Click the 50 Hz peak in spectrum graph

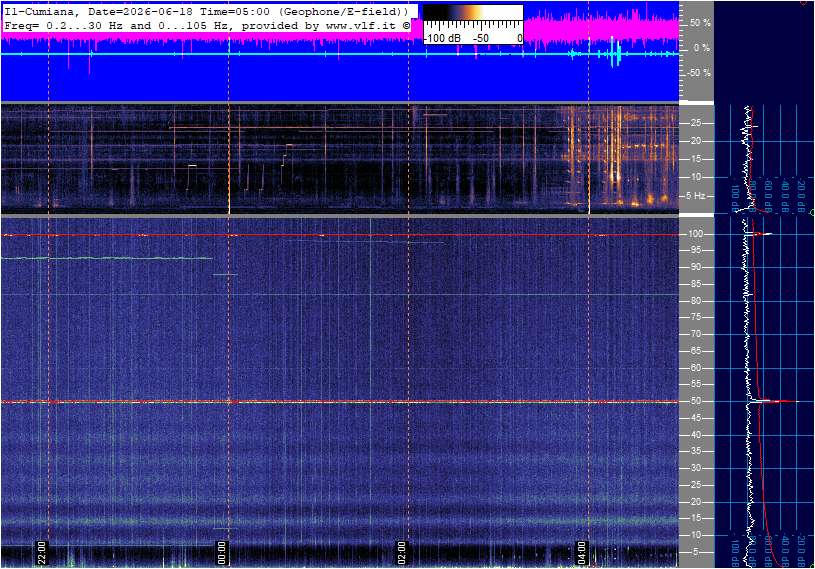click(x=774, y=401)
